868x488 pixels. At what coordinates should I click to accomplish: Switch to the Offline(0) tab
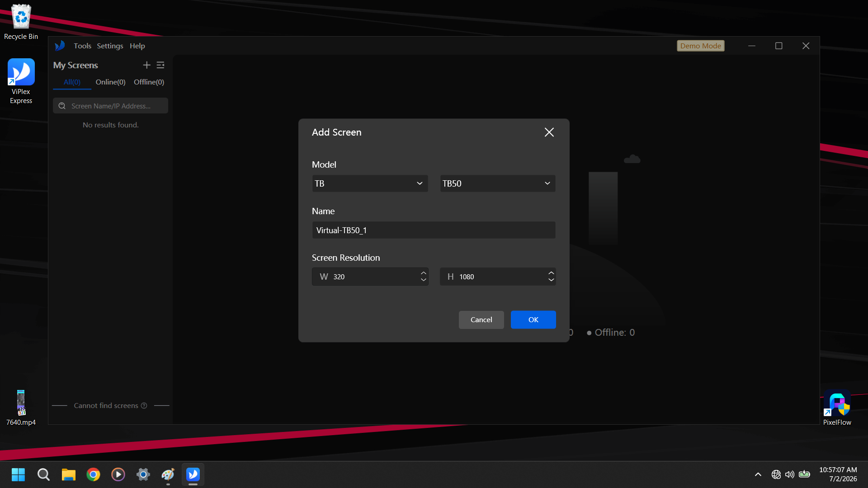[149, 82]
